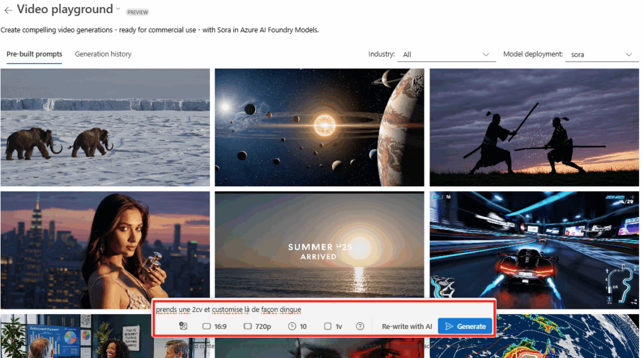Image resolution: width=644 pixels, height=358 pixels.
Task: Select the Summer '25 Arrived sunset thumbnail
Action: point(319,244)
